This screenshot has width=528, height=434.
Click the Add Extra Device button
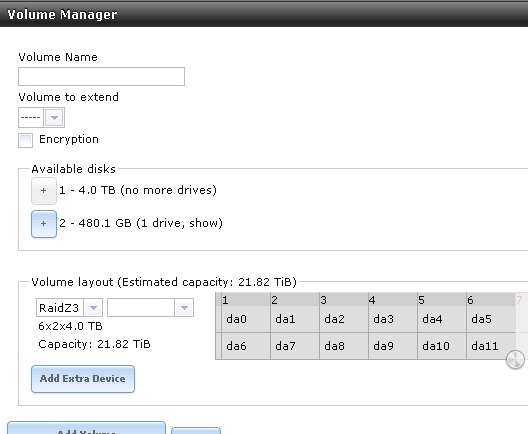pos(83,379)
